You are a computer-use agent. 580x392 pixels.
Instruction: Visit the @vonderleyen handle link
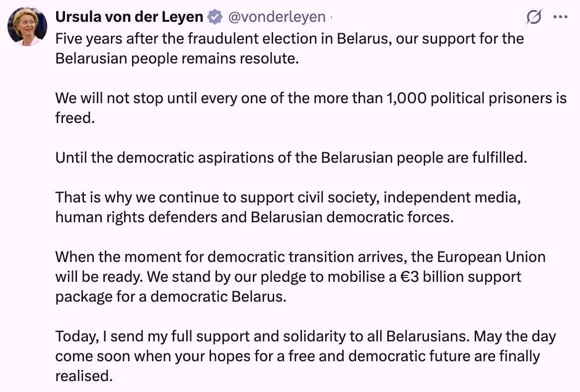277,17
